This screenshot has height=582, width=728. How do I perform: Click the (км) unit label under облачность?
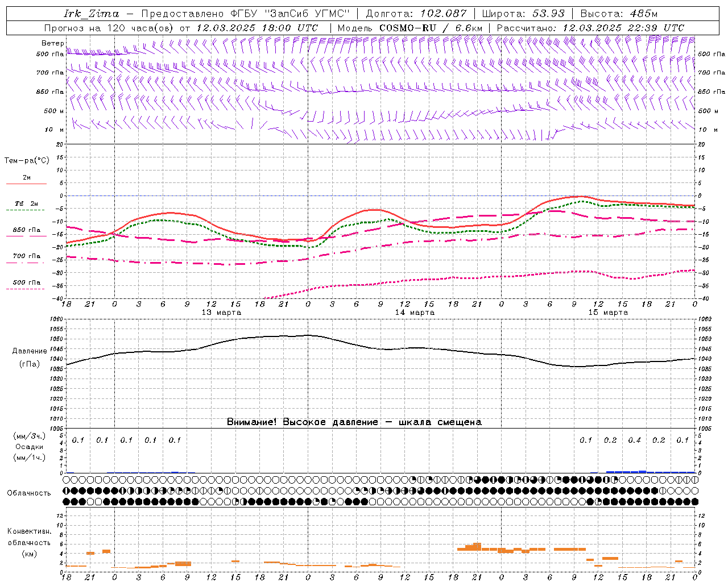[x=30, y=554]
